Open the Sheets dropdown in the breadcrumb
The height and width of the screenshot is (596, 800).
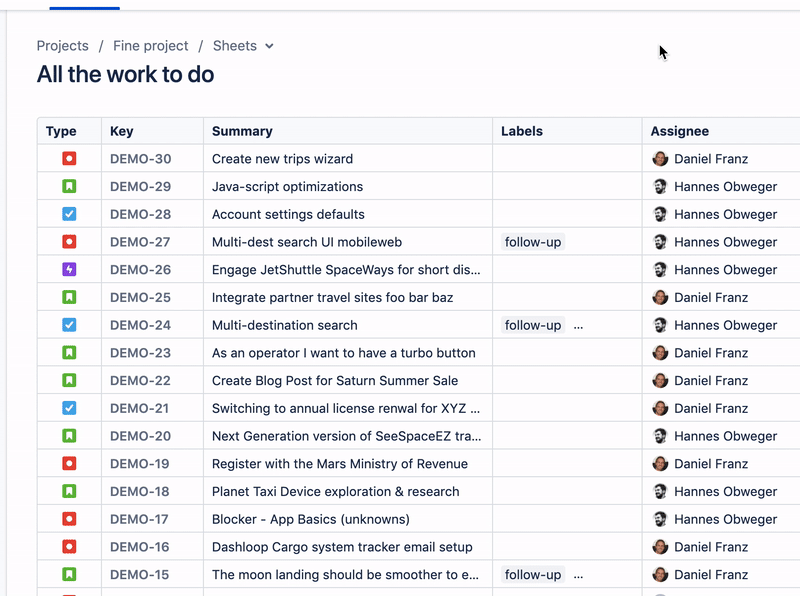tap(244, 45)
